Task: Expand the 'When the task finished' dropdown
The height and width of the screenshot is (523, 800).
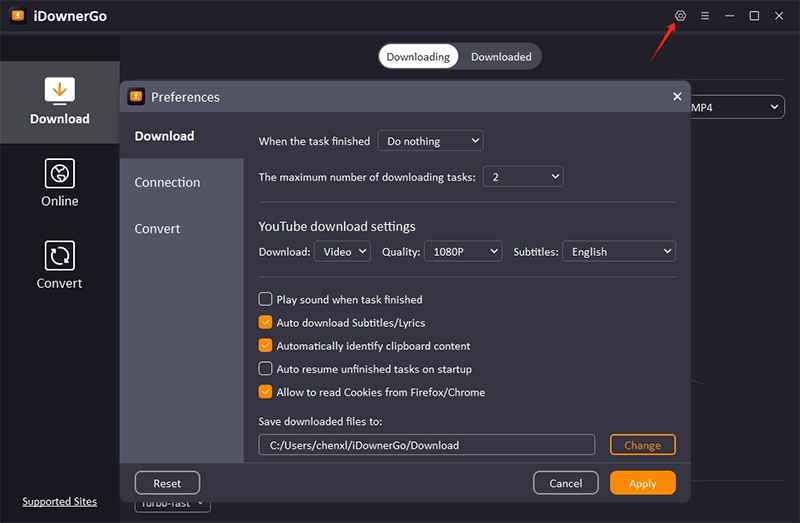Action: point(430,141)
